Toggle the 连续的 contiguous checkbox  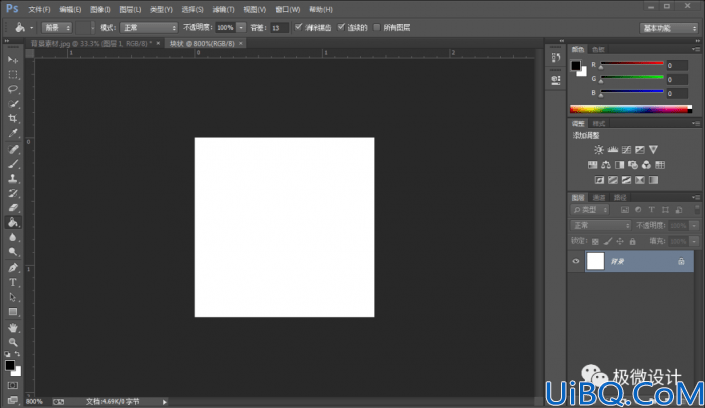click(x=341, y=27)
